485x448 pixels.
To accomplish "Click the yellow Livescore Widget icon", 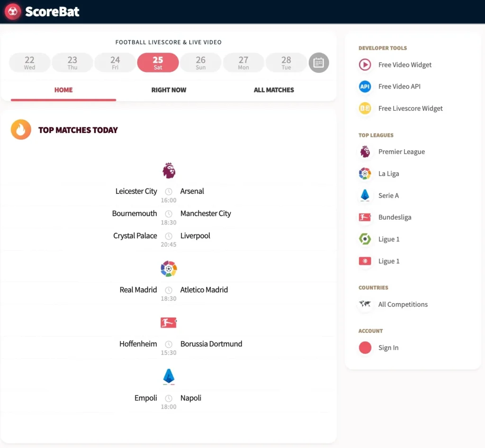I will coord(365,108).
